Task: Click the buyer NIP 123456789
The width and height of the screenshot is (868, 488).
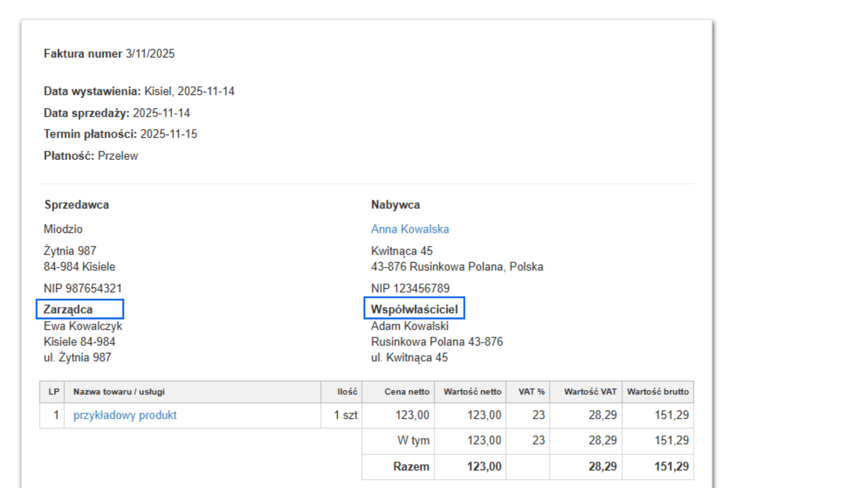Action: pos(410,288)
